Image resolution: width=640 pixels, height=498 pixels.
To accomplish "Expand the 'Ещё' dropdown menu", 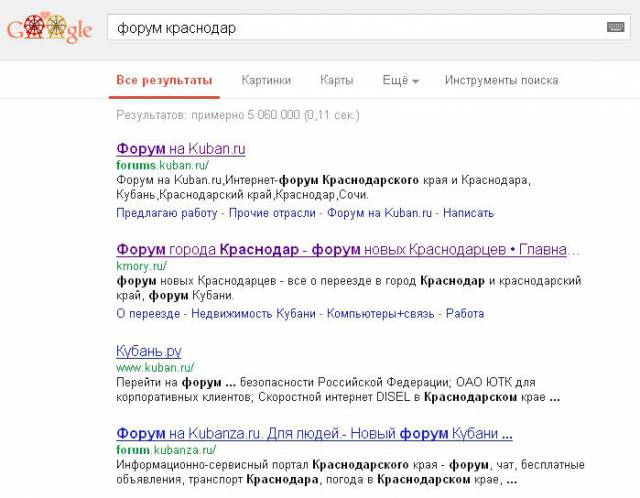I will pos(400,80).
